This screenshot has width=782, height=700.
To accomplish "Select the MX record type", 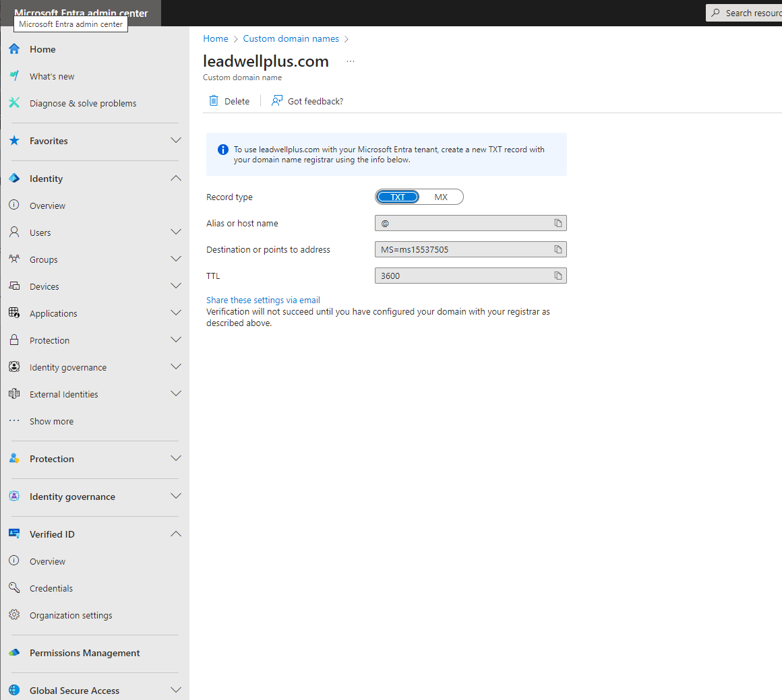I will (x=441, y=197).
